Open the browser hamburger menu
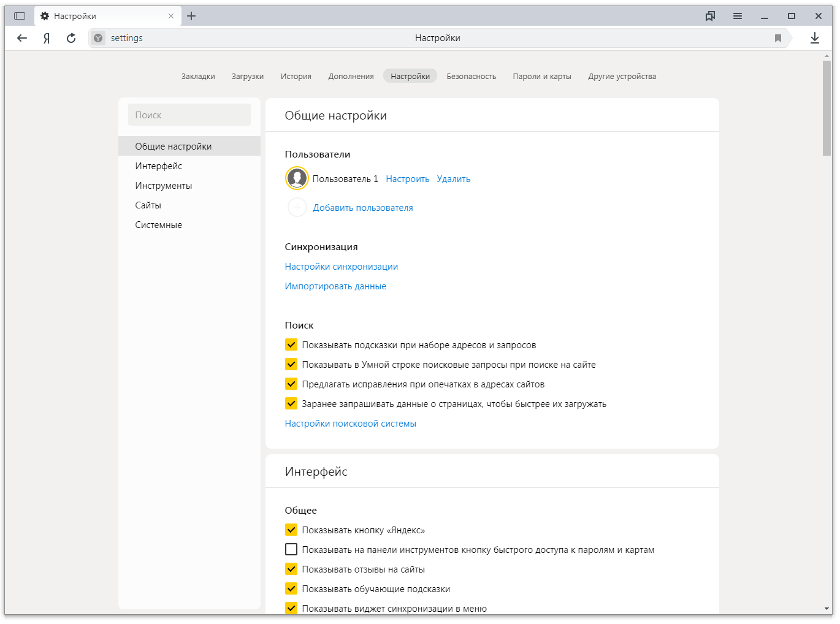 737,16
